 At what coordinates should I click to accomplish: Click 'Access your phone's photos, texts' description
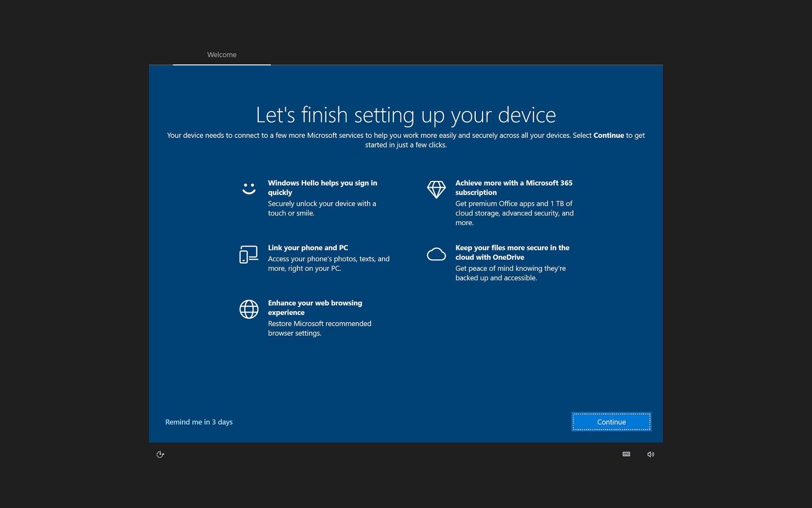tap(329, 264)
